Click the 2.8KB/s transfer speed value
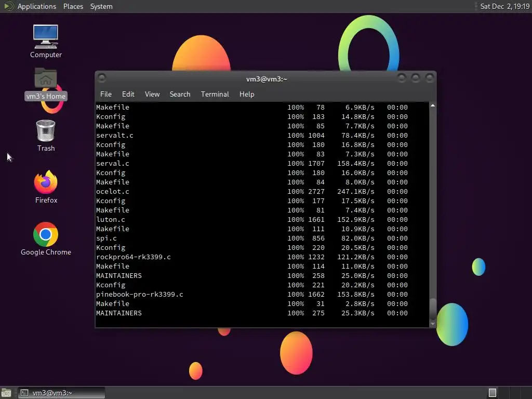This screenshot has width=532, height=399. click(360, 303)
